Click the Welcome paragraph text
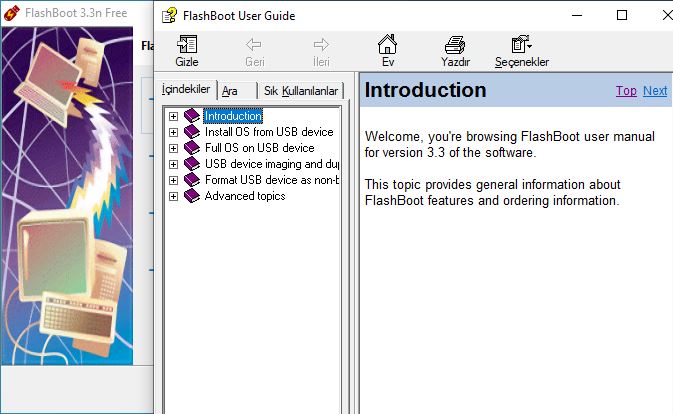The image size is (673, 414). [x=509, y=145]
